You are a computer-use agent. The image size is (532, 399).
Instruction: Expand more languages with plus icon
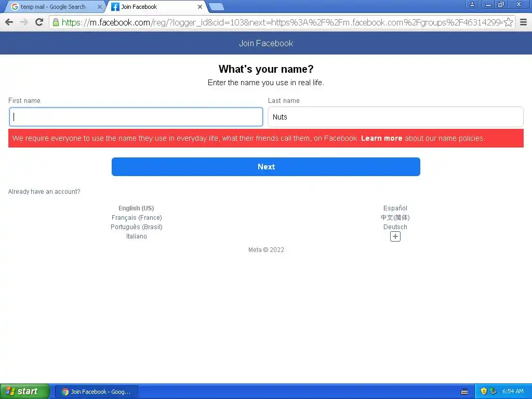click(395, 236)
